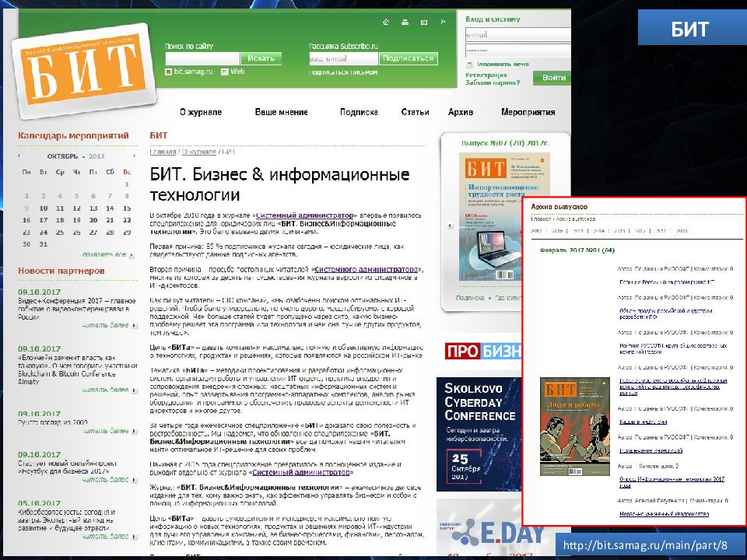Viewport: 747px width, 560px height.
Task: Click the 'Забыли пароль?' link
Action: click(492, 82)
